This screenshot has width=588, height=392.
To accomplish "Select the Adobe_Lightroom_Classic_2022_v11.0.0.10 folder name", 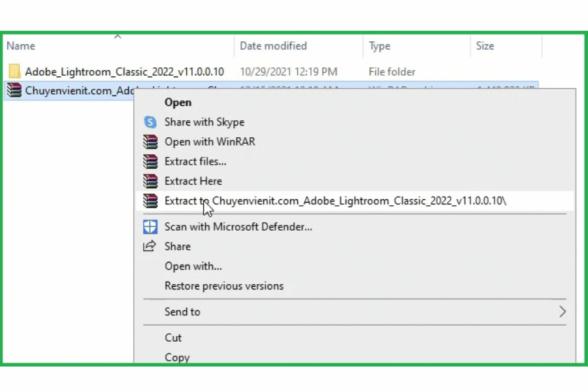I will (124, 72).
